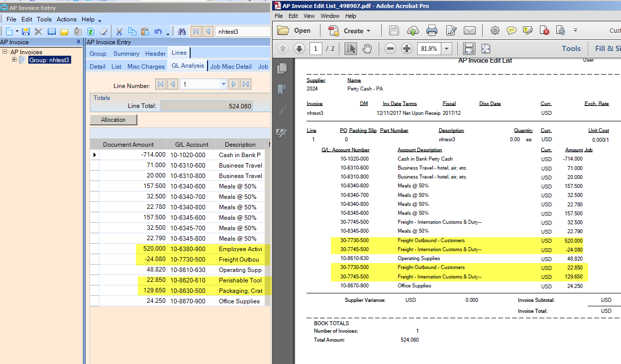Viewport: 621px width, 364px height.
Task: Click the cloud upload icon in Acrobat
Action: [413, 30]
